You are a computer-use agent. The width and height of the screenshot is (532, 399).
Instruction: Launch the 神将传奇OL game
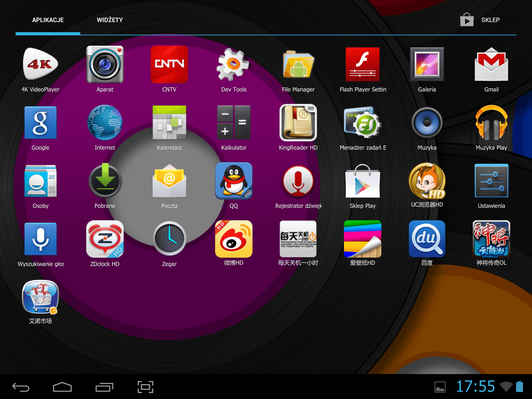(491, 239)
